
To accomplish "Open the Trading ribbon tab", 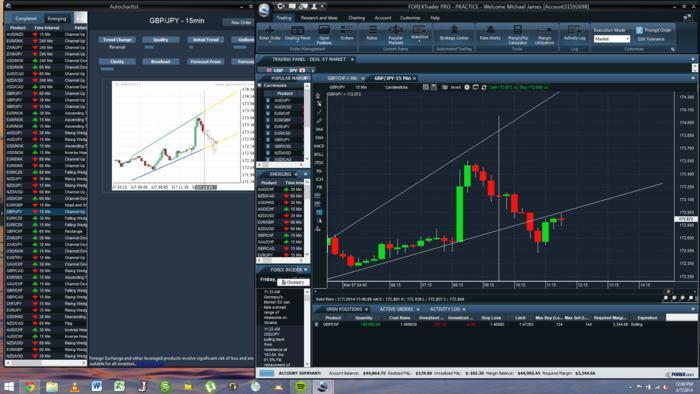I will 283,18.
